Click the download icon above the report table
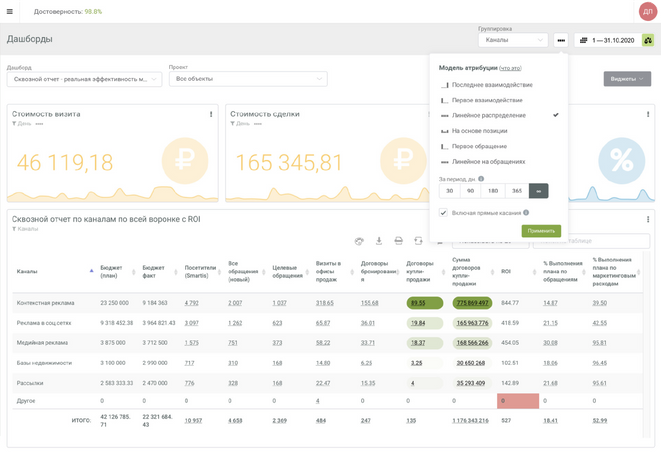661x454 pixels. [x=379, y=240]
